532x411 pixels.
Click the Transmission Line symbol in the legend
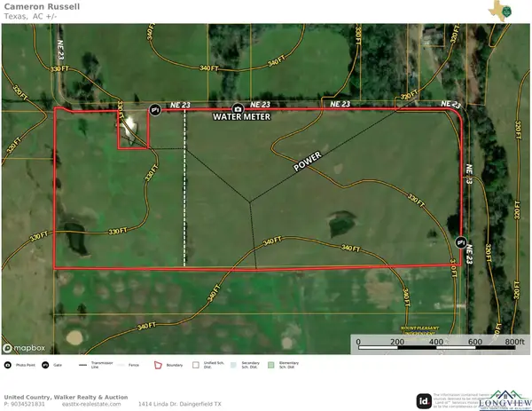tap(82, 365)
